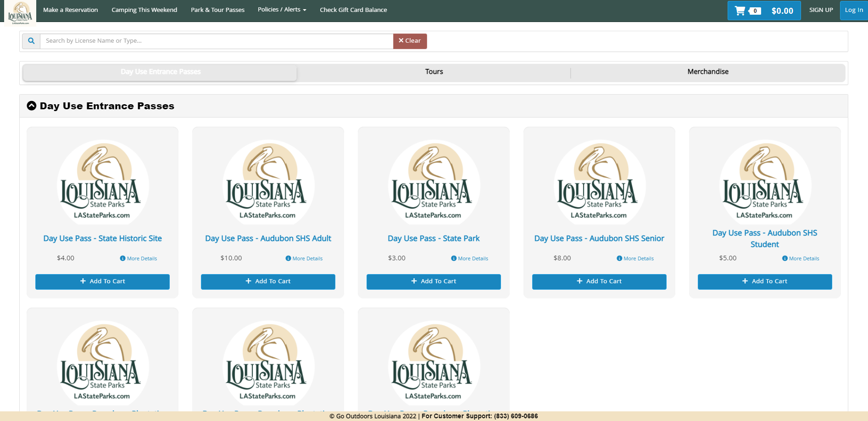Image resolution: width=868 pixels, height=421 pixels.
Task: Select Day Use Entrance Passes tab
Action: pos(160,72)
